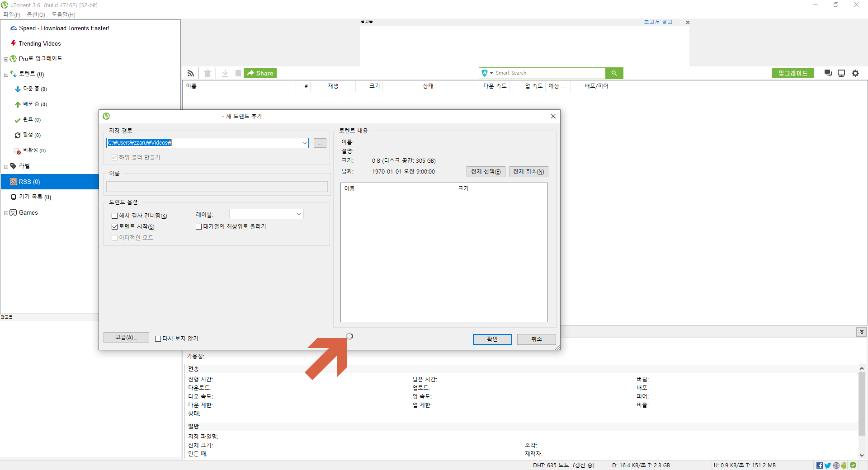Open the chat bubbles toolbar icon
Screen dimensions: 868x470
point(828,73)
